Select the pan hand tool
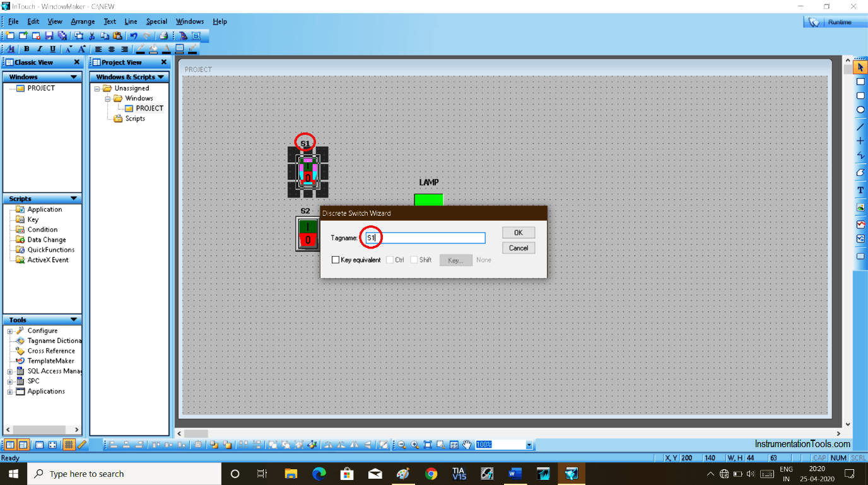This screenshot has width=868, height=485. tap(467, 445)
